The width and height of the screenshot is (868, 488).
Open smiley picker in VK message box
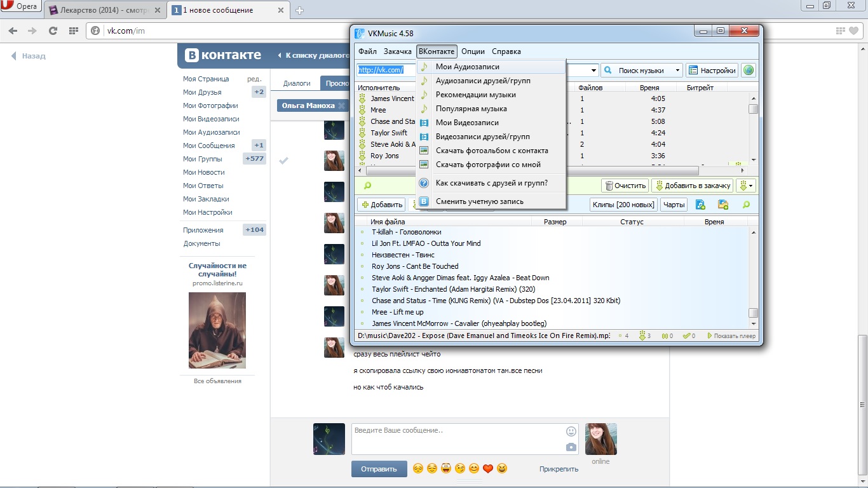[571, 431]
